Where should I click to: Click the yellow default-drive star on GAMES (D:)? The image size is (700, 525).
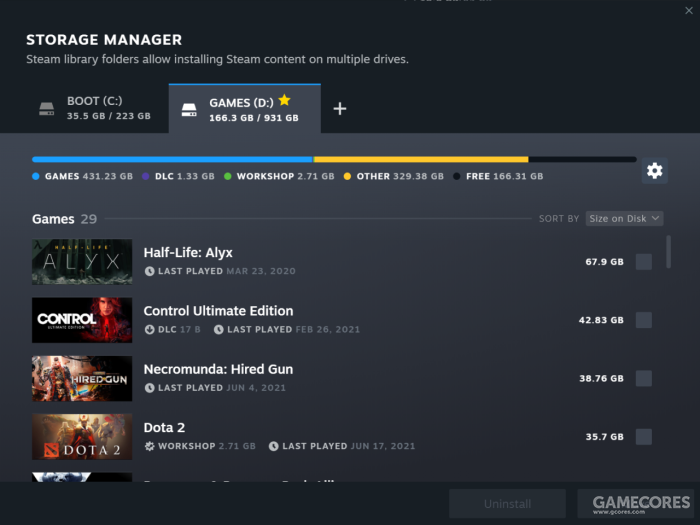pyautogui.click(x=284, y=100)
